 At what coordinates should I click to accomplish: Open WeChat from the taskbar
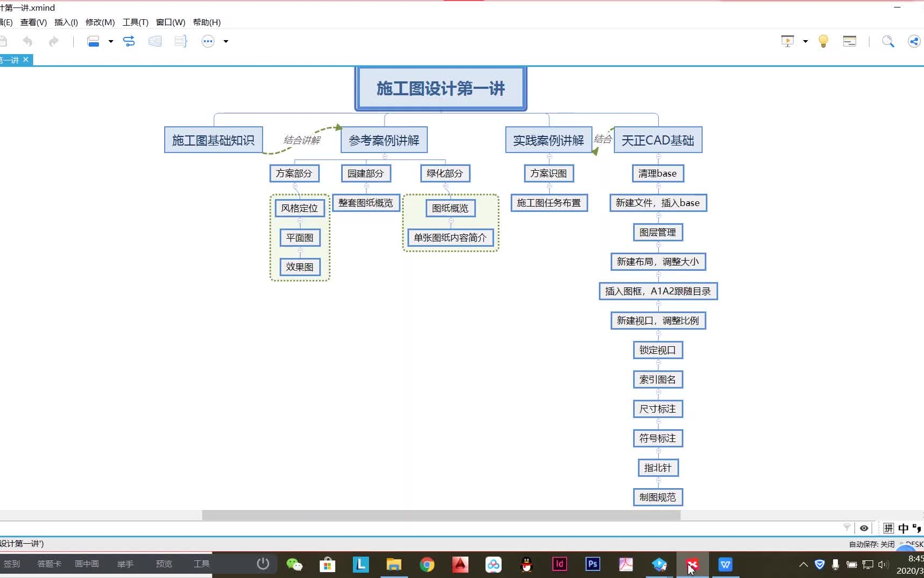(x=294, y=564)
